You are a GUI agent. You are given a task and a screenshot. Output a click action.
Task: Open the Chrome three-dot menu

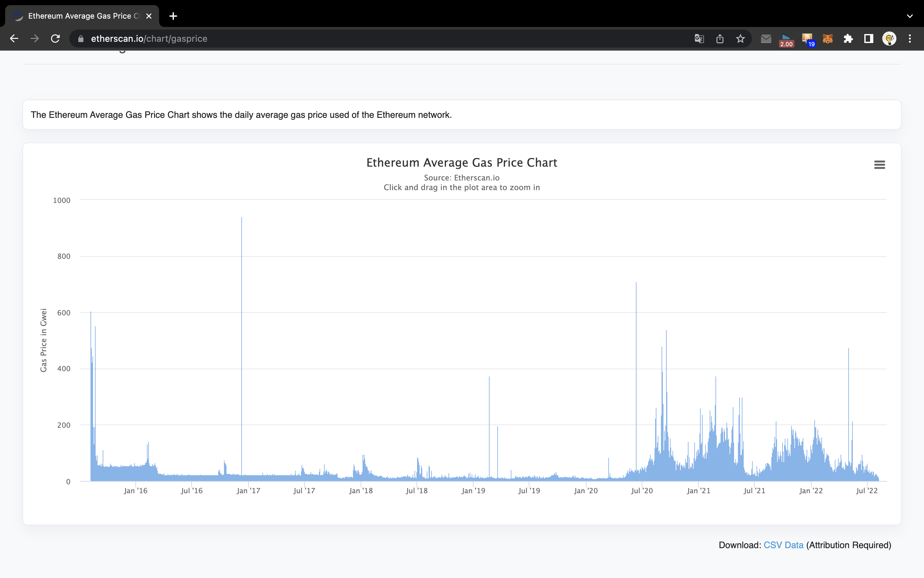tap(910, 39)
